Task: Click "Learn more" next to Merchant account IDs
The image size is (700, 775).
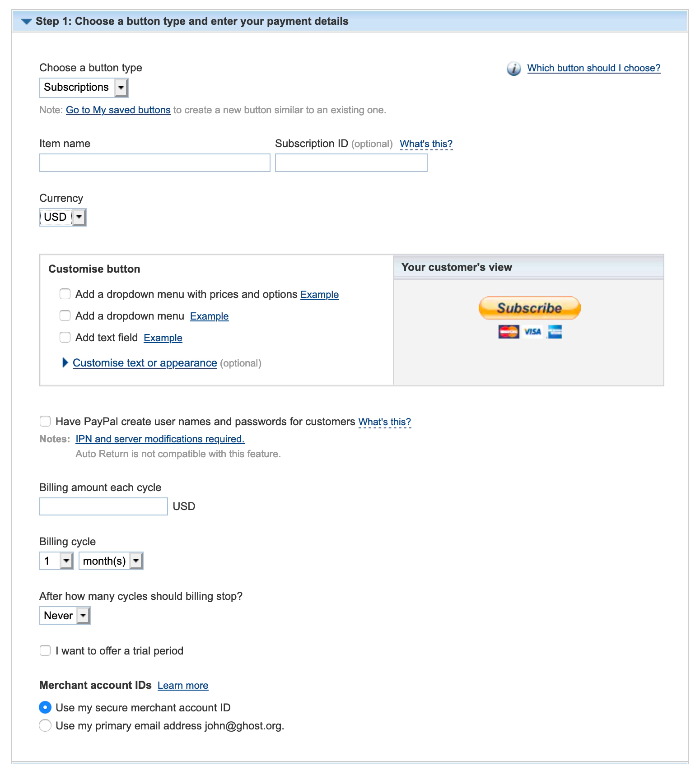Action: 182,685
